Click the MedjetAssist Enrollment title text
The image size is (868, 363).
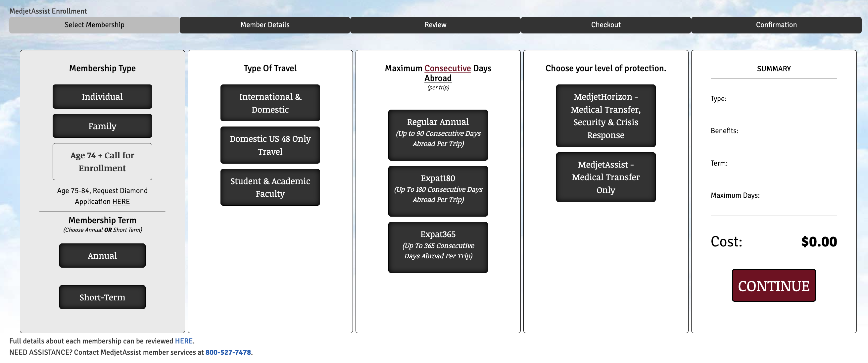pos(48,11)
